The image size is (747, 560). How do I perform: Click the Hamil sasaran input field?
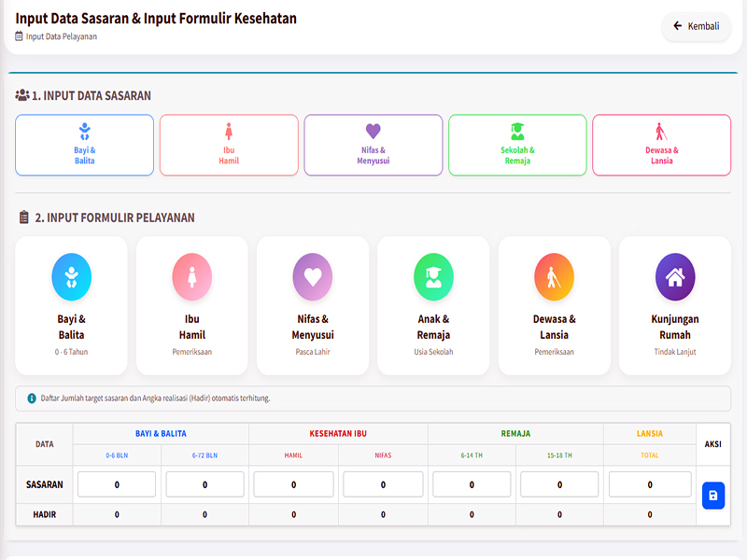[293, 484]
